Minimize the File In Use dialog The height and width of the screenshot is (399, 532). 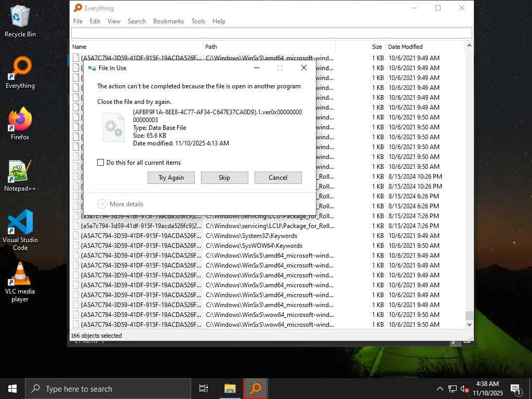(257, 68)
